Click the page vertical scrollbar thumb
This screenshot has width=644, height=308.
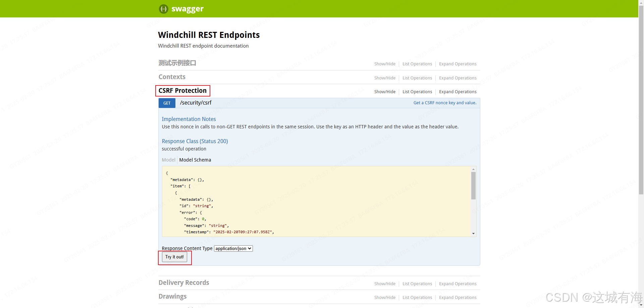[x=641, y=100]
